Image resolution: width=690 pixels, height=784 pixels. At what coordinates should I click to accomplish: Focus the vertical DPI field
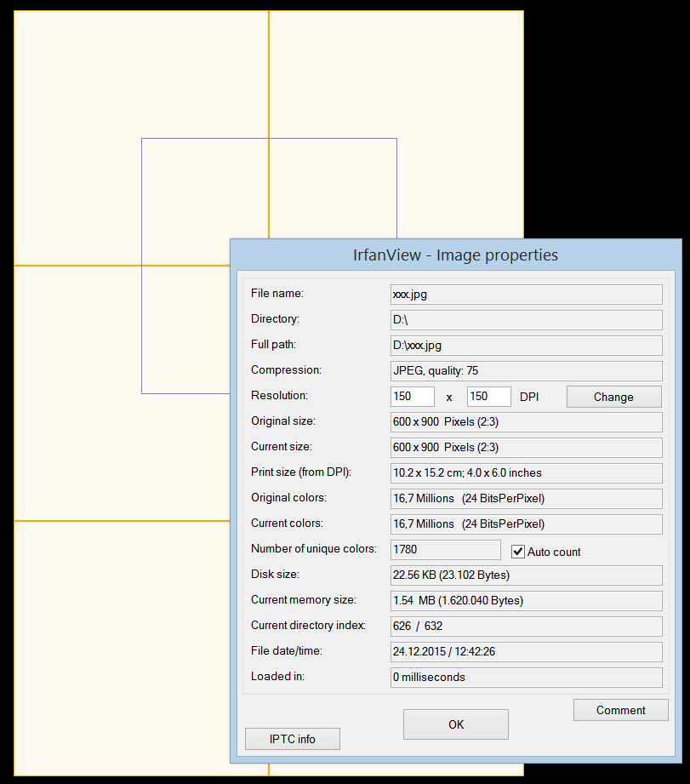[489, 397]
